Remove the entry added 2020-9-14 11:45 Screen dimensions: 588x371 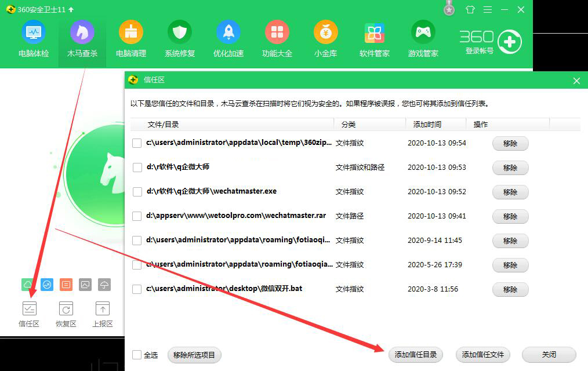click(510, 241)
